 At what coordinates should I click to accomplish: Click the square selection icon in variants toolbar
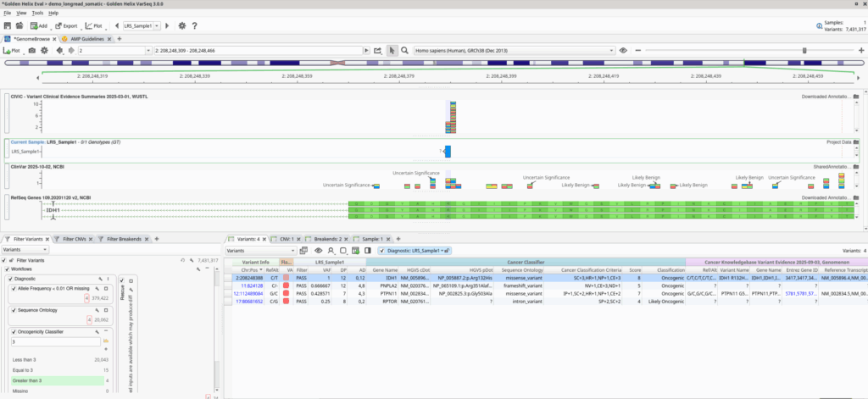[x=343, y=250]
